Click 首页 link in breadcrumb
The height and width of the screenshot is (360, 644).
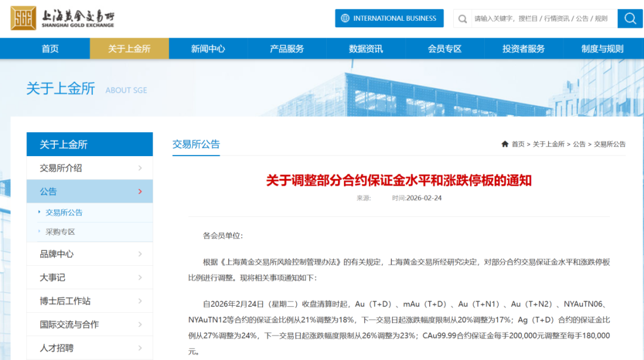pos(518,144)
